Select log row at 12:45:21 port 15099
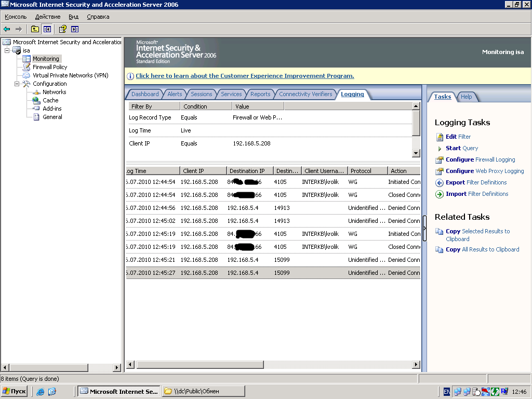This screenshot has width=532, height=399. 273,260
